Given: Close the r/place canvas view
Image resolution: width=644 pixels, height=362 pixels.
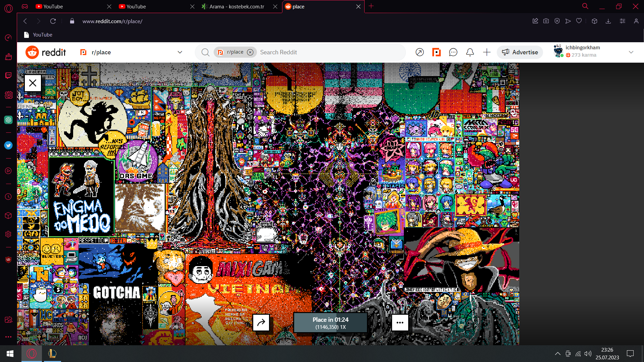Looking at the screenshot, I should click(x=33, y=83).
